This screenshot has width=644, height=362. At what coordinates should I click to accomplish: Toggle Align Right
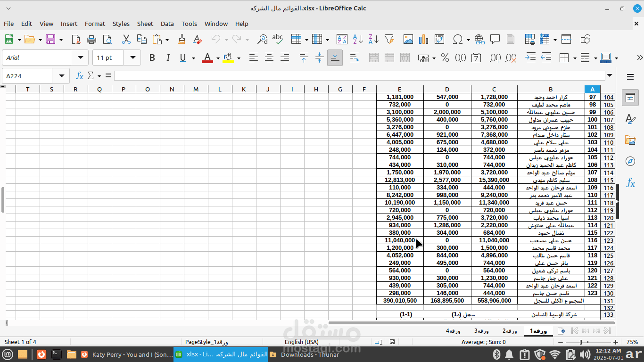pos(285,58)
